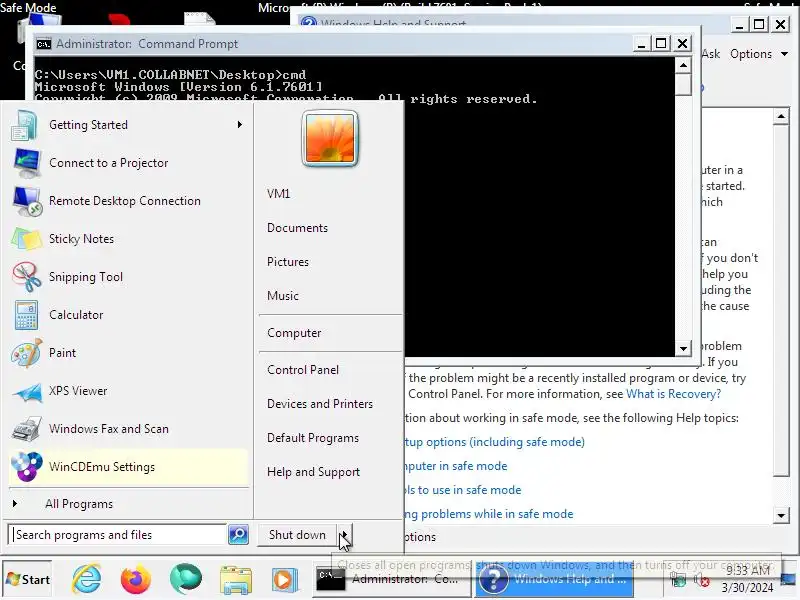Screen dimensions: 800x600
Task: Switch to Windows Help and Support taskbar button
Action: point(555,579)
